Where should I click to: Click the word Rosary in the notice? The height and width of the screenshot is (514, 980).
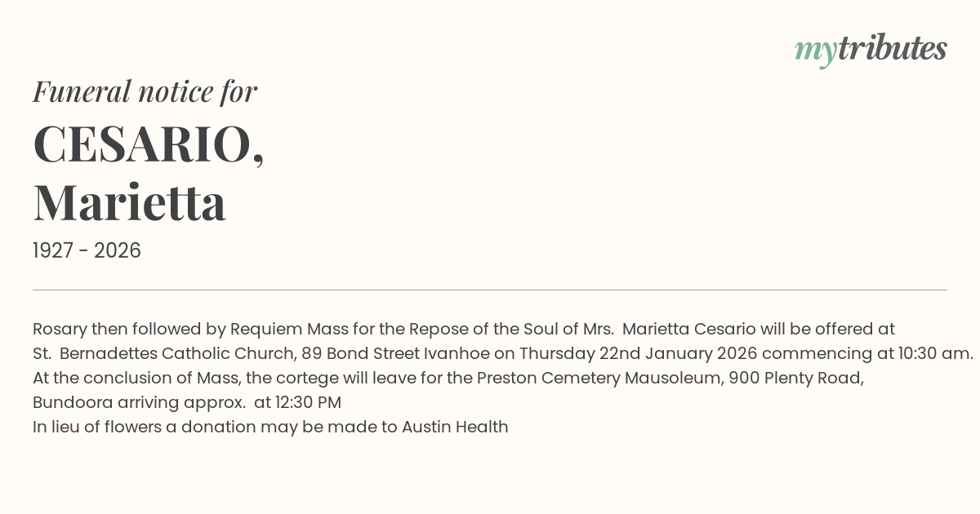(60, 330)
